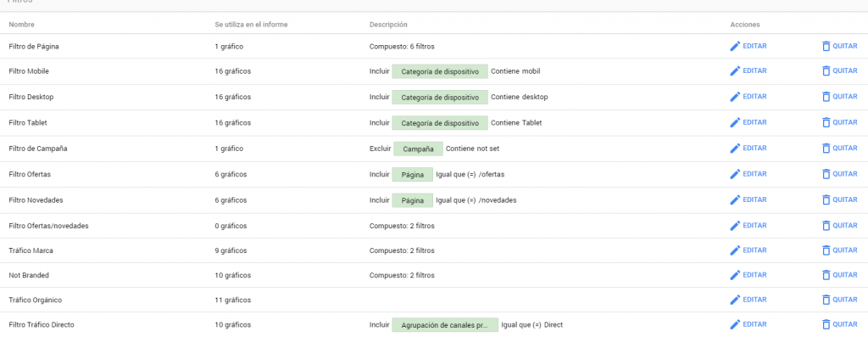Select the 'Filtro de Página' name
868x337 pixels.
pyautogui.click(x=34, y=47)
